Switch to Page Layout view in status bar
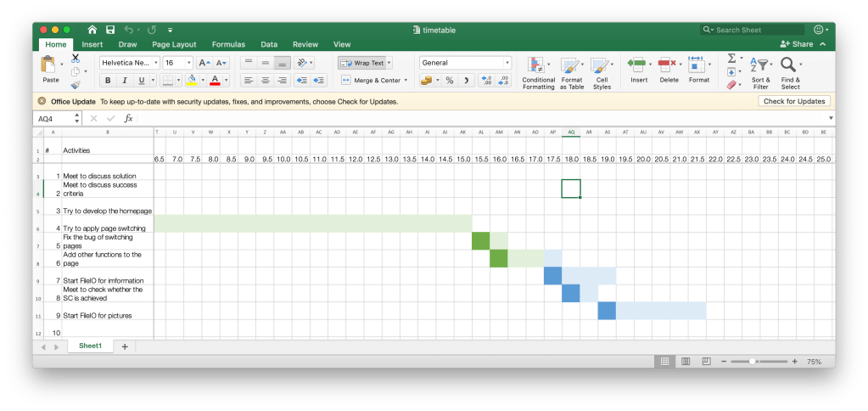The image size is (868, 411). coord(686,362)
